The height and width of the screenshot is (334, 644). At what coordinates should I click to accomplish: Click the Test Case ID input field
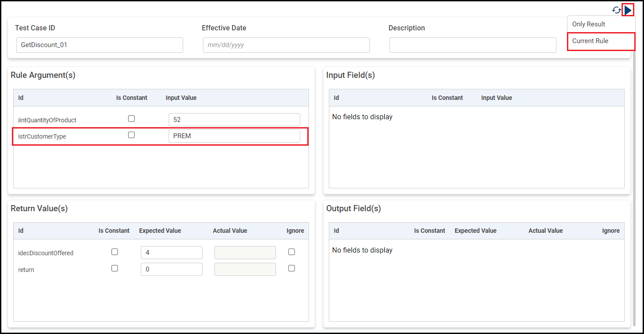[99, 45]
